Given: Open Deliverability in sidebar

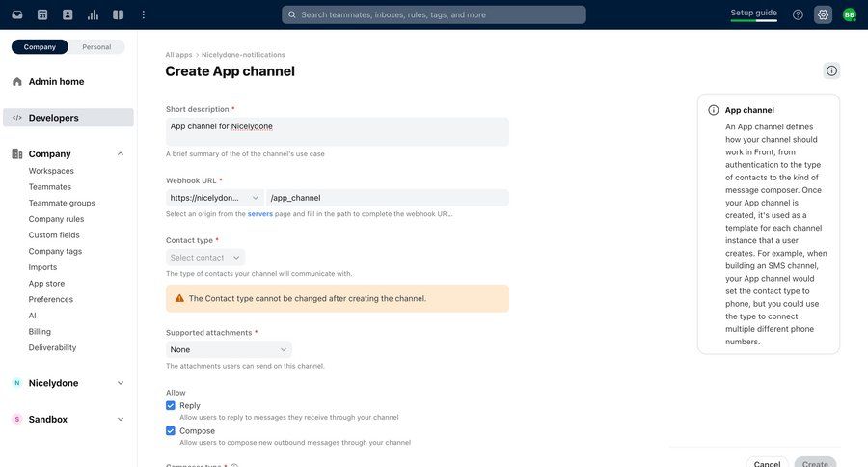Looking at the screenshot, I should tap(53, 347).
